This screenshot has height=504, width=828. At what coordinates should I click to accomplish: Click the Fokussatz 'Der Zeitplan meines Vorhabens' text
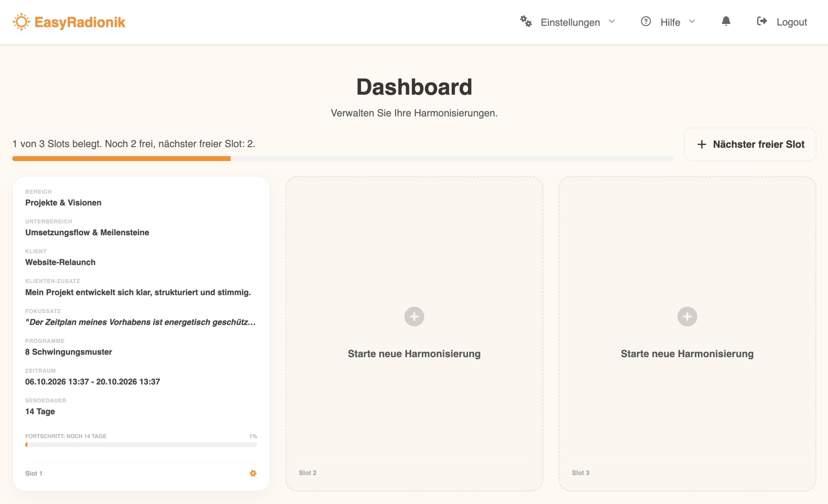(x=140, y=322)
